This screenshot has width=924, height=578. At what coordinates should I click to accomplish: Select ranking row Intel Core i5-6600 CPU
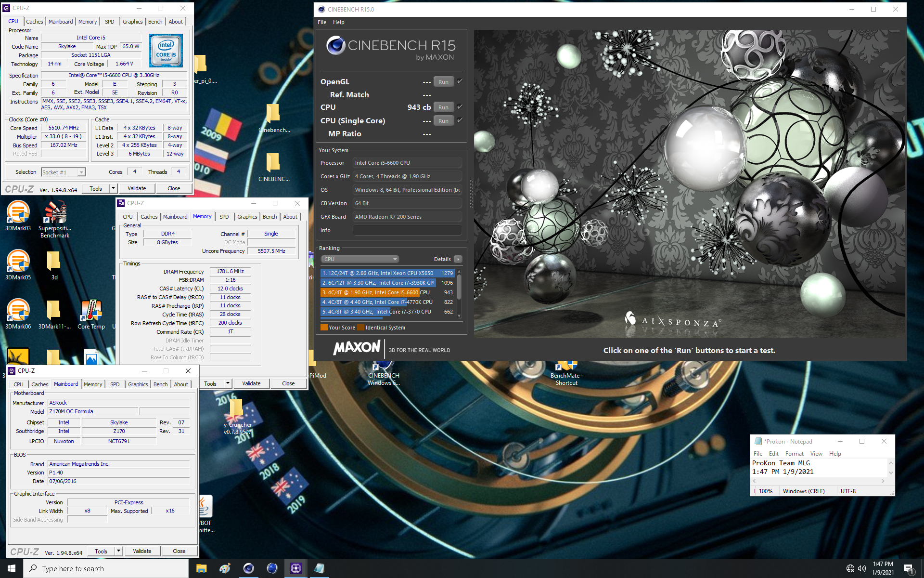[387, 292]
